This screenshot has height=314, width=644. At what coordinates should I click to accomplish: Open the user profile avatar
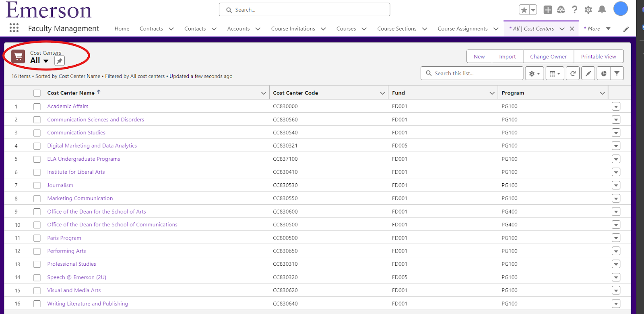click(621, 9)
